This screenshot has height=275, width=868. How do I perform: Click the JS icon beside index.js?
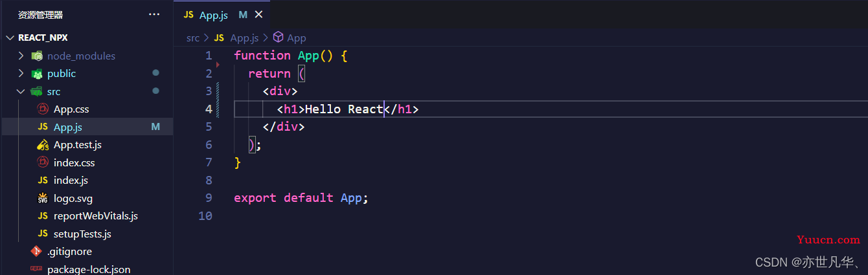pos(43,181)
